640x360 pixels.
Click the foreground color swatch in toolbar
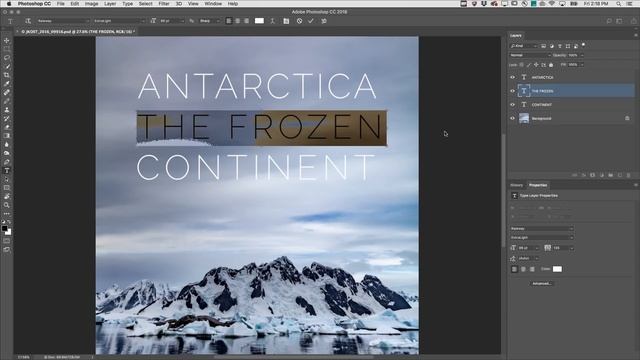4,229
